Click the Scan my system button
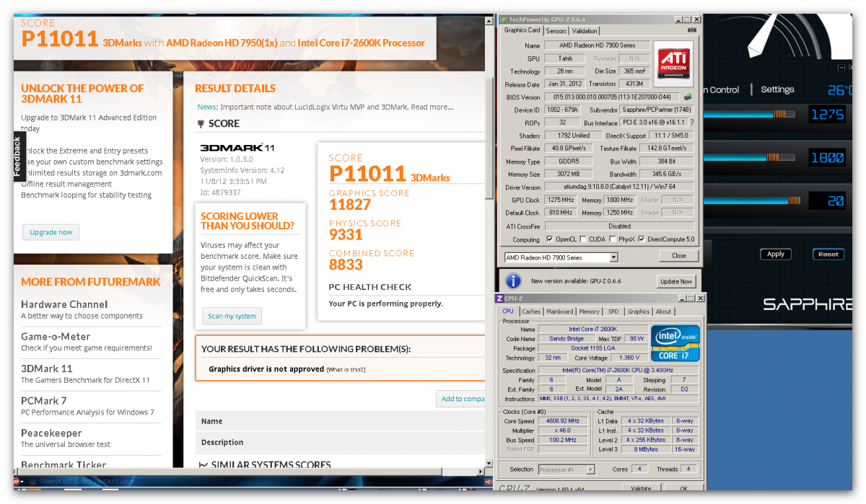This screenshot has width=866, height=504. click(232, 316)
